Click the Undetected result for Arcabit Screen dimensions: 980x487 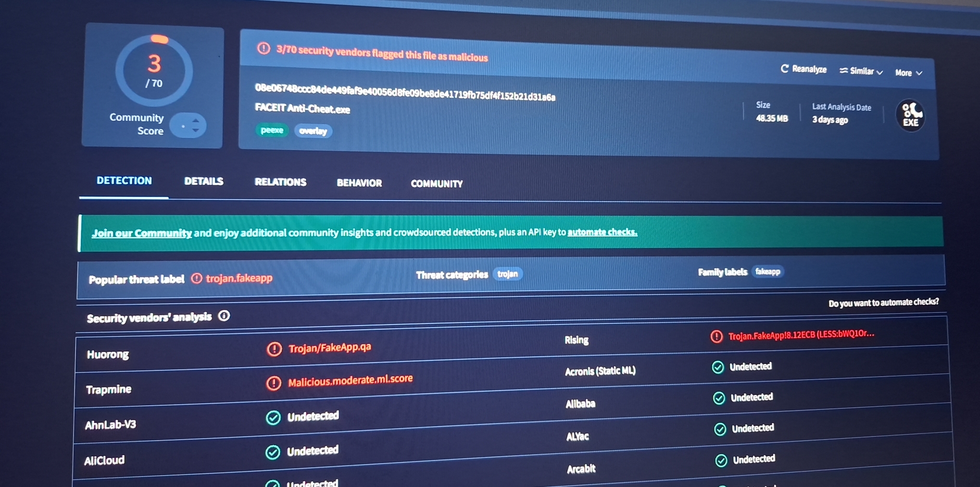pos(754,459)
